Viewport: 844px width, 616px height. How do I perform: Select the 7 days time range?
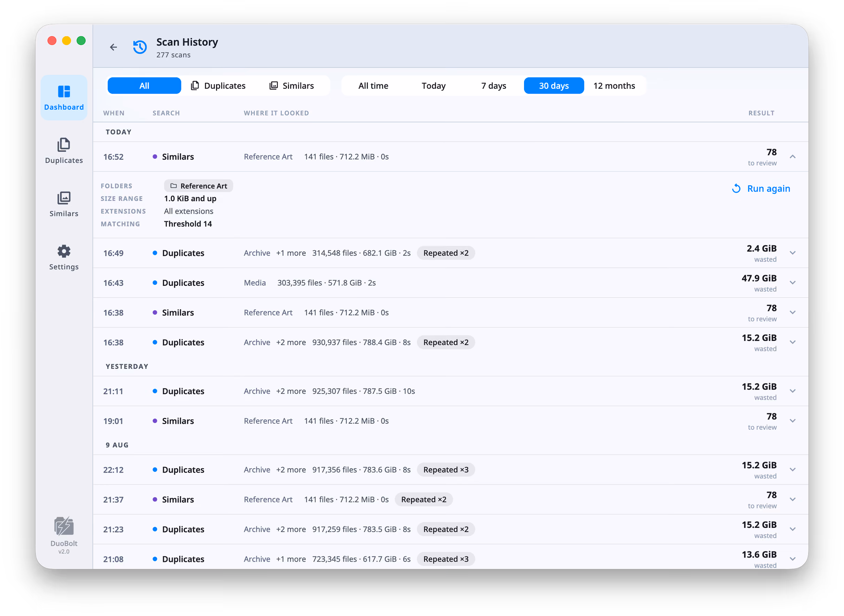coord(494,86)
